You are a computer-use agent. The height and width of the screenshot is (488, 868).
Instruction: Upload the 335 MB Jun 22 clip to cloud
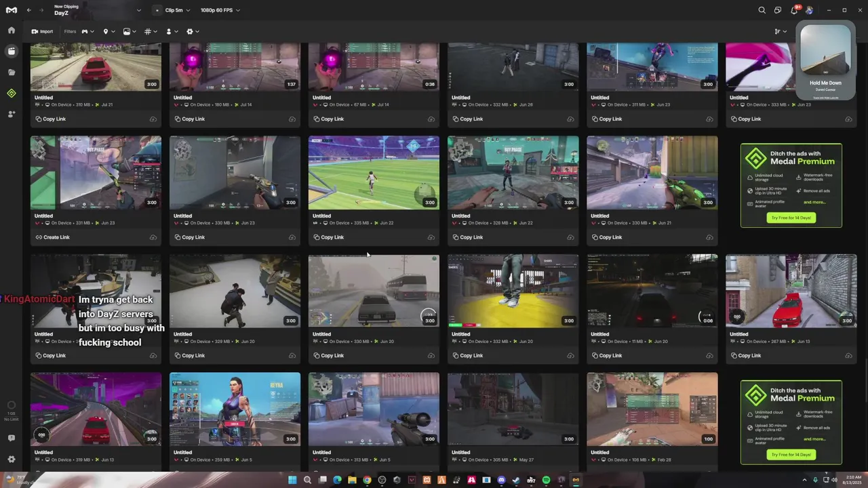(x=431, y=237)
